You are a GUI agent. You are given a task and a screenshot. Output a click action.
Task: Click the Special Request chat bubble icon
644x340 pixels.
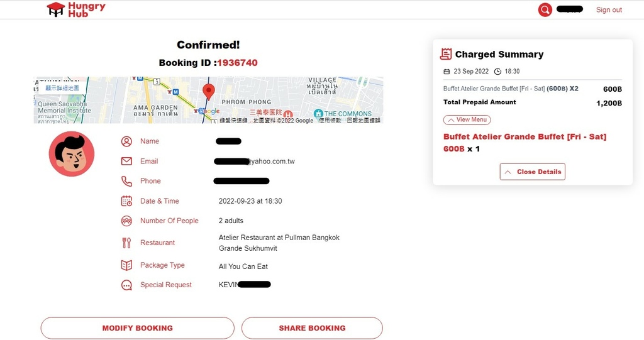point(126,285)
